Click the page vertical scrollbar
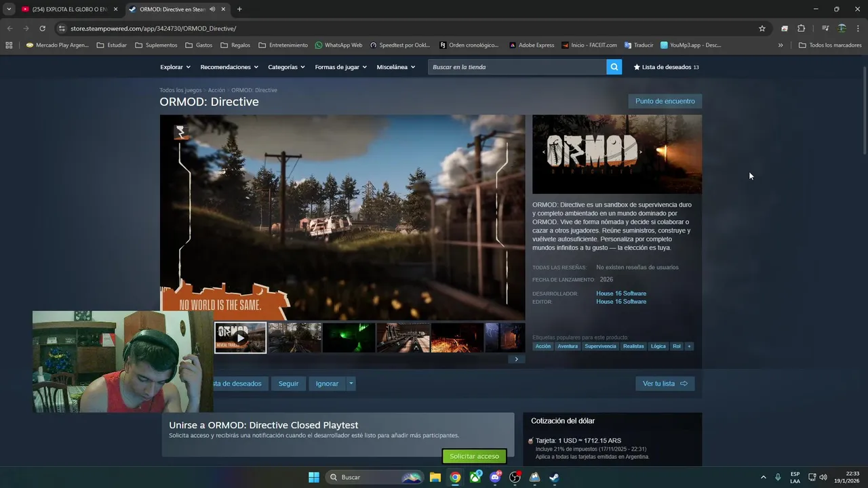 [864, 112]
